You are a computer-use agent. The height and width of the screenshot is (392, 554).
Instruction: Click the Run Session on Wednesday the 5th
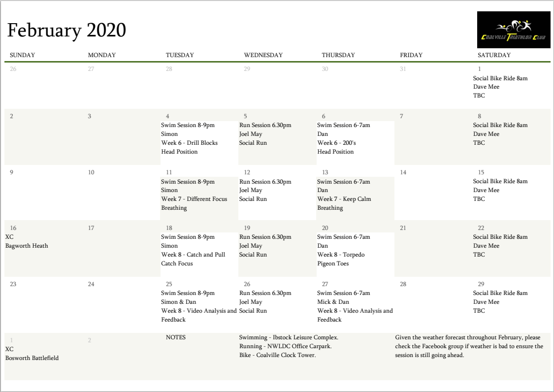[x=265, y=126]
